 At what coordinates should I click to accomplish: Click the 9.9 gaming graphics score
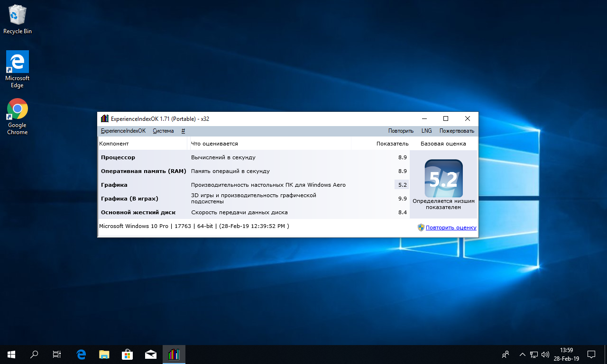[403, 199]
